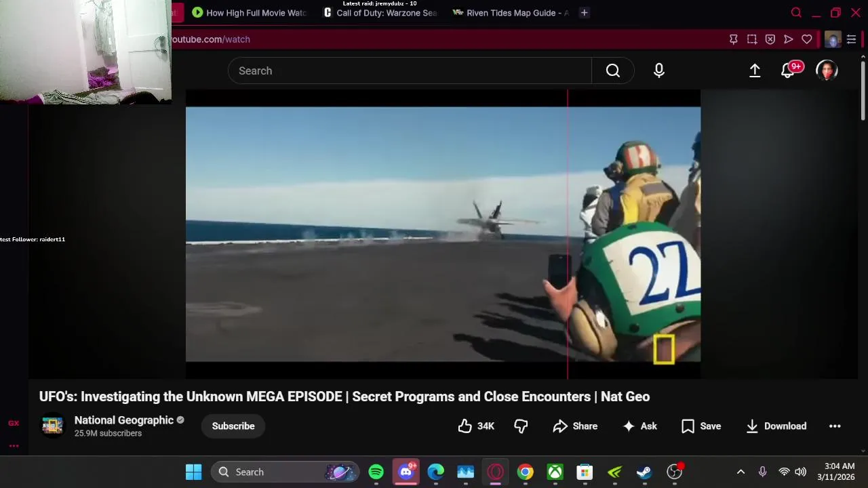
Task: Open a new browser tab with plus
Action: [x=584, y=12]
